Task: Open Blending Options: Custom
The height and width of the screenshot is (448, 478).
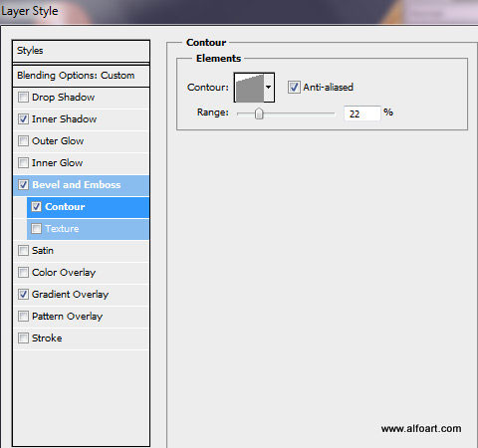Action: point(81,76)
